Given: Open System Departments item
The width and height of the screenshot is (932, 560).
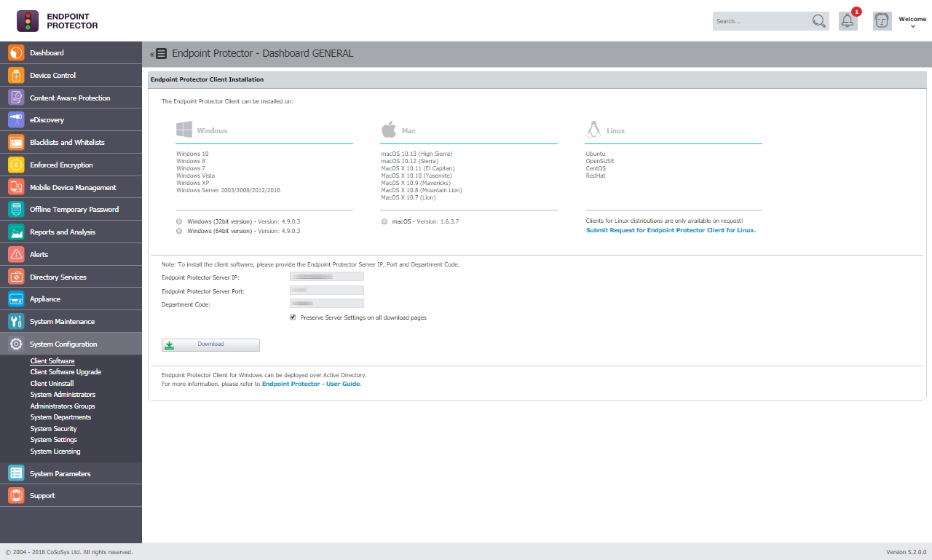Looking at the screenshot, I should pyautogui.click(x=60, y=417).
